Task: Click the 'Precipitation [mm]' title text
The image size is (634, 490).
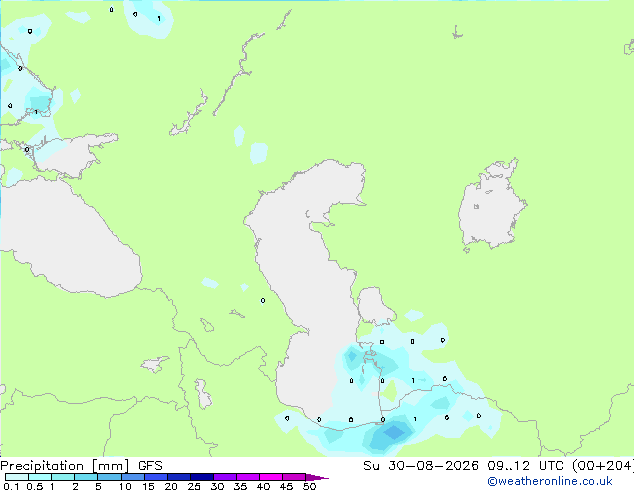Action: tap(64, 466)
